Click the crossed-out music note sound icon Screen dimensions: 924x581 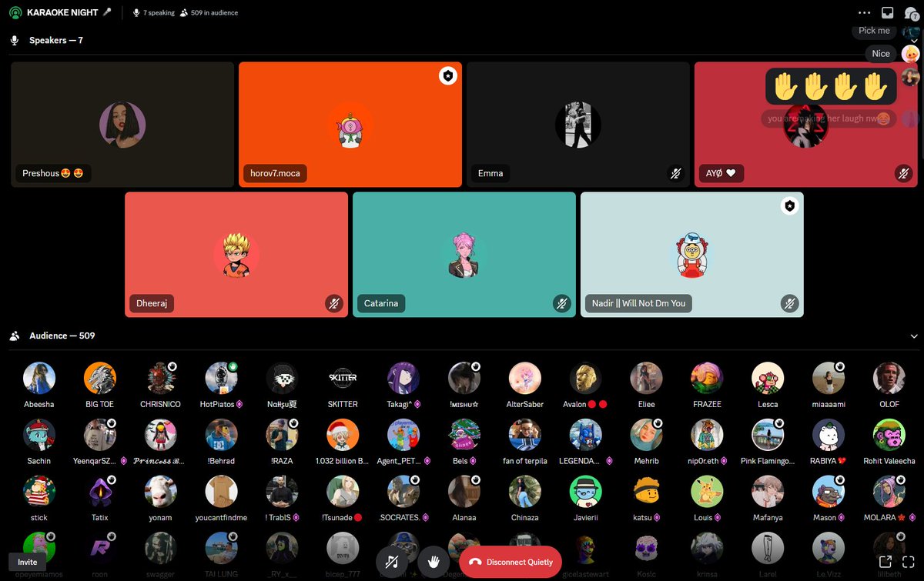click(x=393, y=562)
